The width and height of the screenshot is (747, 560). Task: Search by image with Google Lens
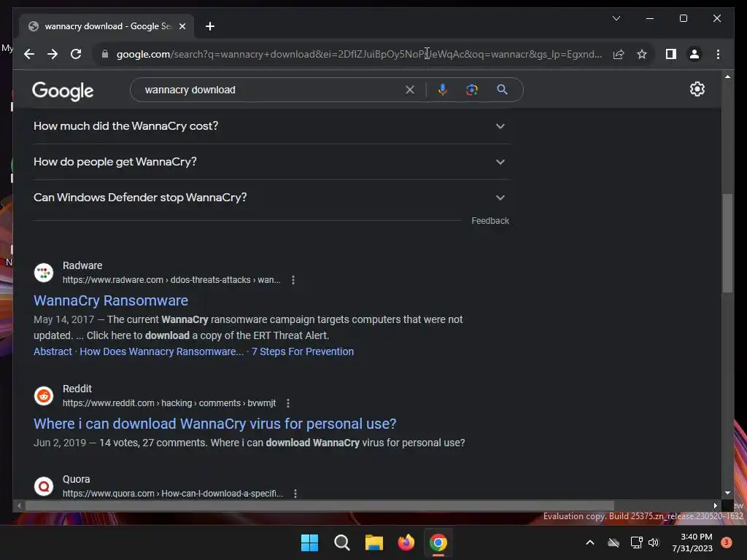click(472, 90)
